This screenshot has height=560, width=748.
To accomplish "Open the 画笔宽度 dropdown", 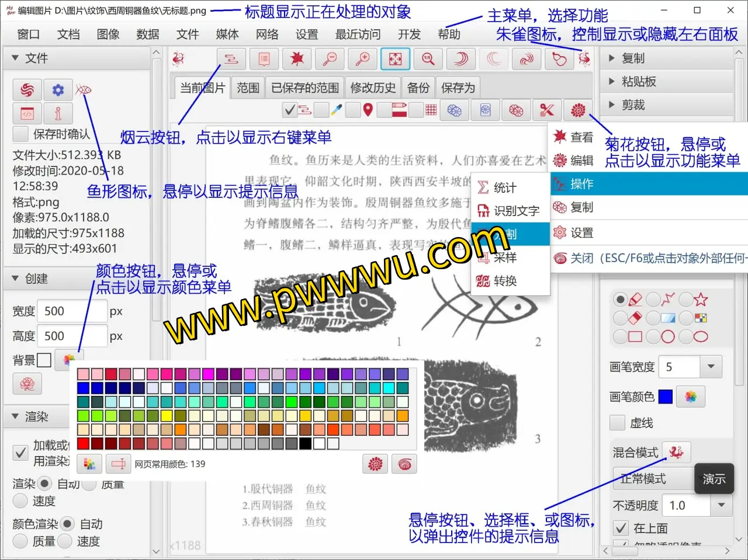I will pyautogui.click(x=711, y=367).
